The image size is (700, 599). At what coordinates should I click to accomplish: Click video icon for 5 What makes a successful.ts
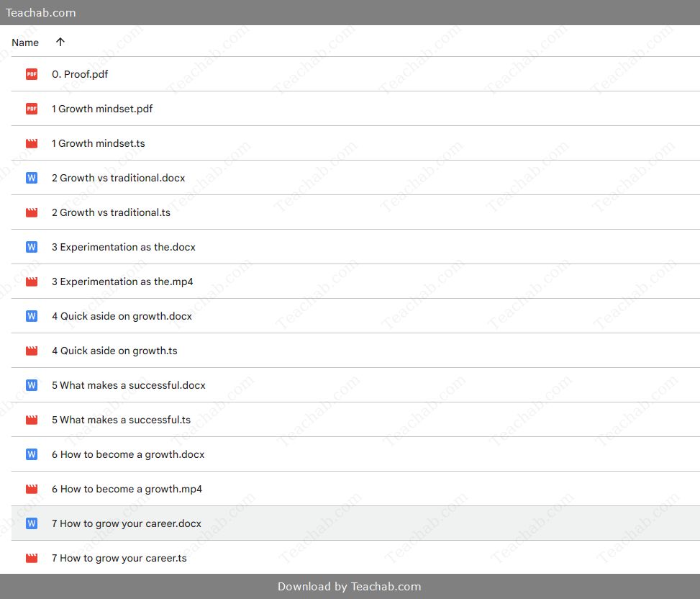pos(31,420)
